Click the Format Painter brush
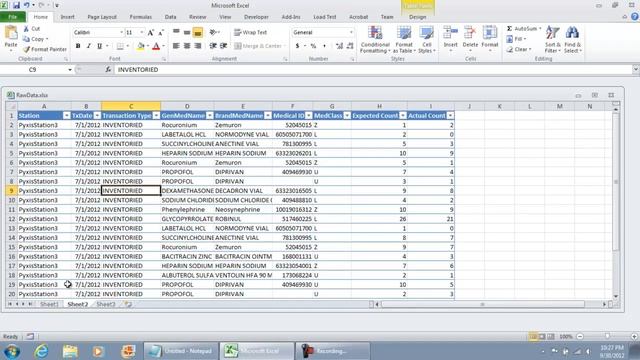This screenshot has height=360, width=640. pos(27,49)
